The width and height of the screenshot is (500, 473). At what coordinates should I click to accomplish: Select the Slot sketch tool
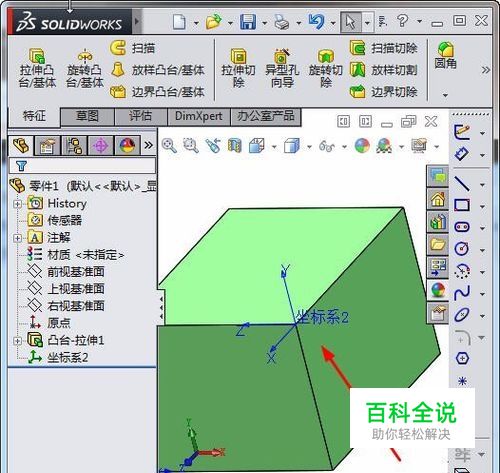pyautogui.click(x=462, y=227)
